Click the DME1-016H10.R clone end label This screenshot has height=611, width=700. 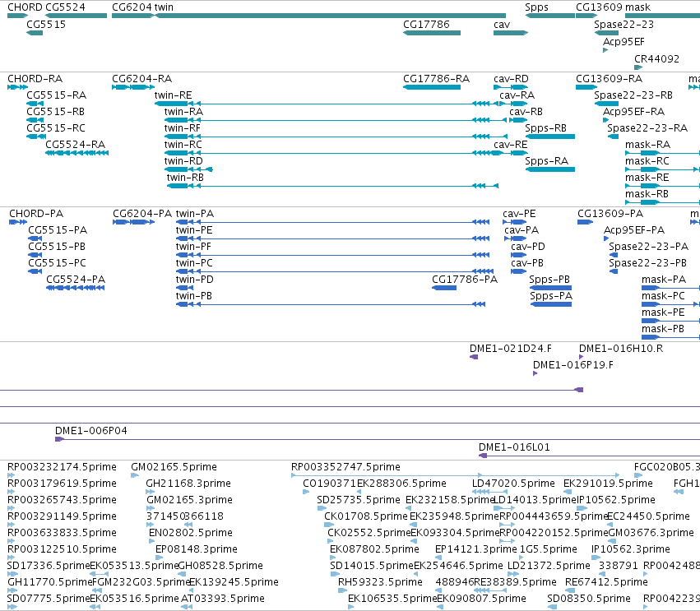tap(620, 349)
